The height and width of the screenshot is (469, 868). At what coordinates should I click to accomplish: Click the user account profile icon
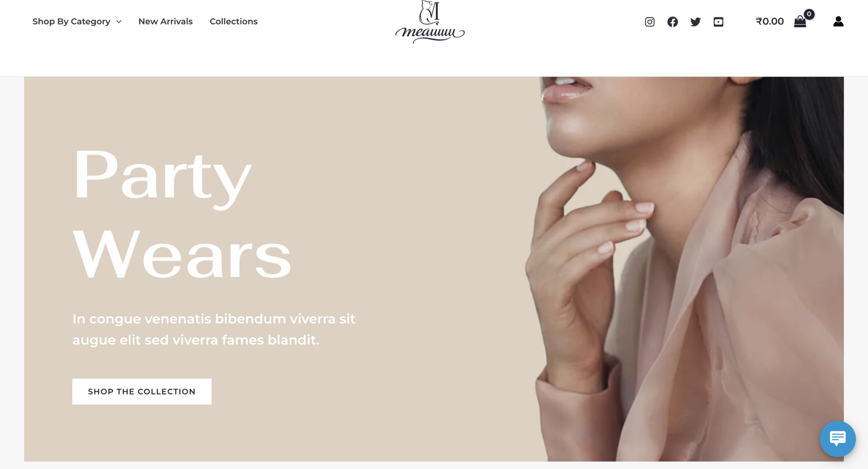pos(838,21)
